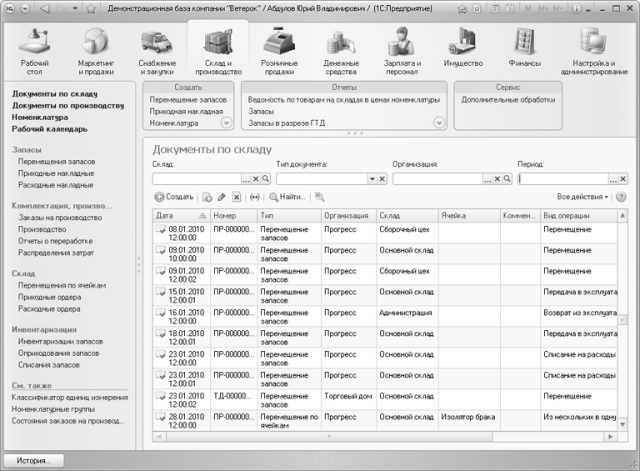Click vertical scrollbar down arrow
This screenshot has height=471, width=640.
pos(622,424)
